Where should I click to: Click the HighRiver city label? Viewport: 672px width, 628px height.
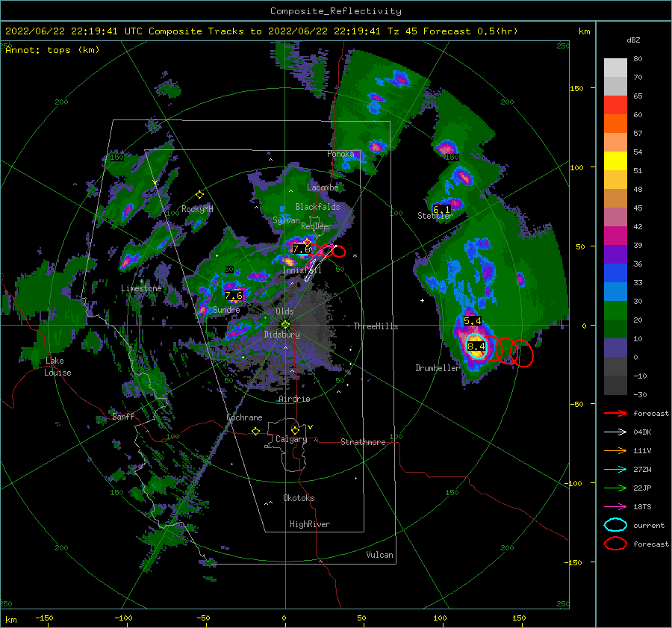310,524
